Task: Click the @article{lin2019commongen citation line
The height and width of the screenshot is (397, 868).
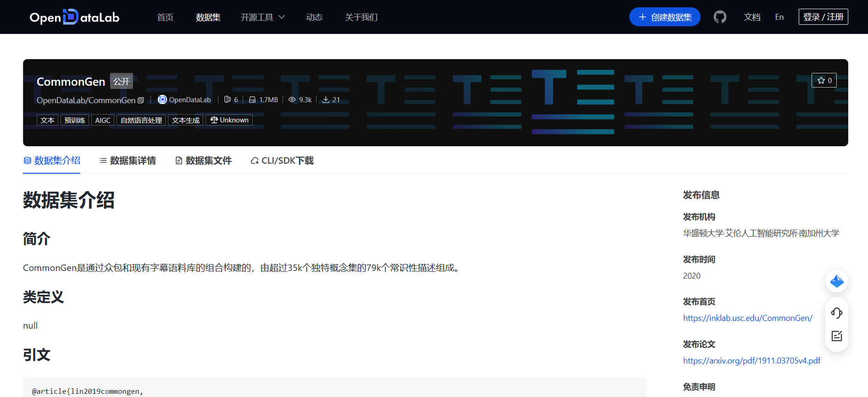Action: 87,391
